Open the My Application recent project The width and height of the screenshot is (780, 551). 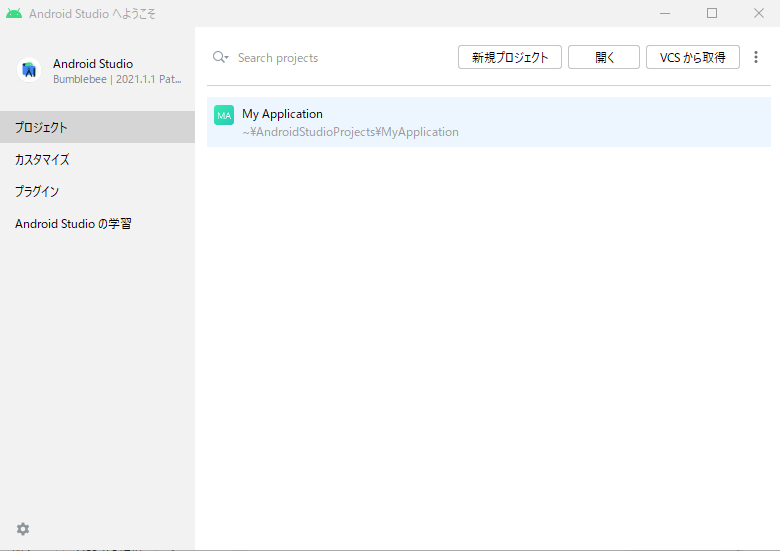tap(489, 122)
